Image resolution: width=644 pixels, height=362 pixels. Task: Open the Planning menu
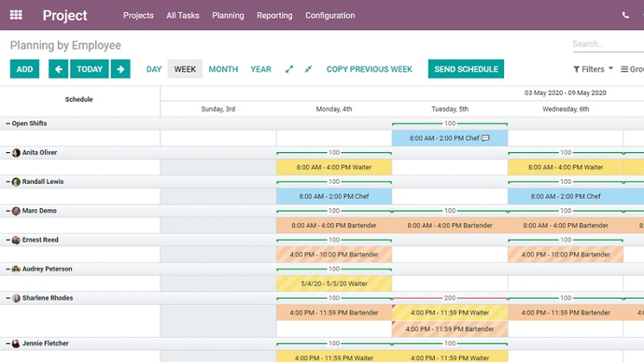228,15
